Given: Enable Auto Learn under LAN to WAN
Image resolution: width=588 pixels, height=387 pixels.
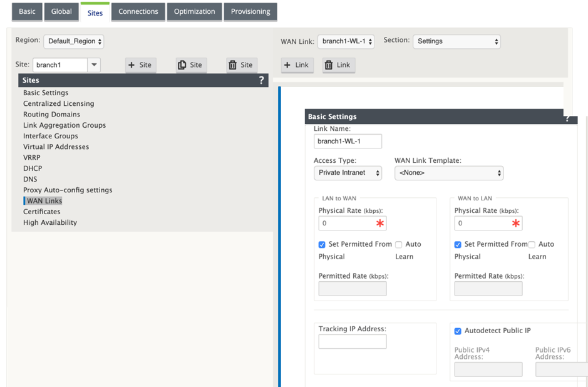Looking at the screenshot, I should 399,244.
